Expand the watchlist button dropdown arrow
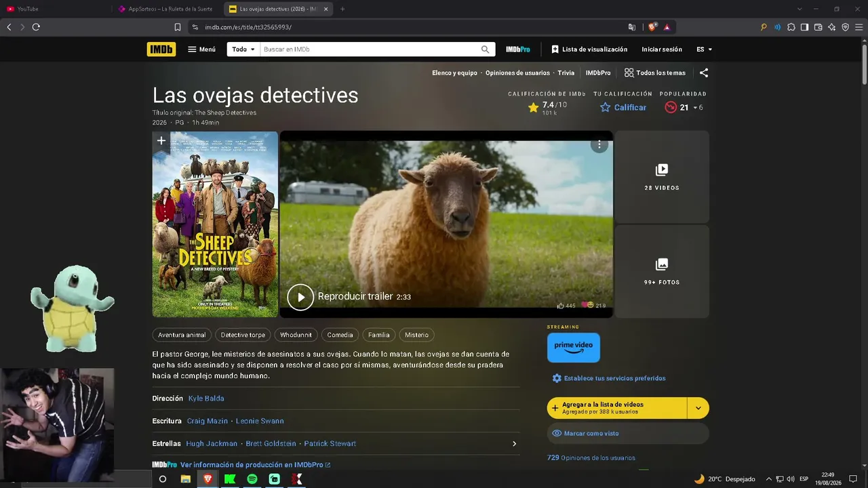This screenshot has width=868, height=488. (x=698, y=408)
